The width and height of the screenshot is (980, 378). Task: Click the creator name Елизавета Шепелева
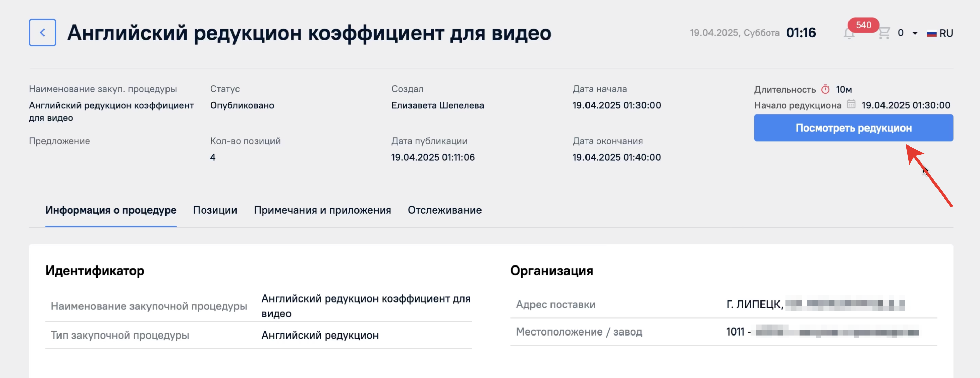[x=438, y=105]
